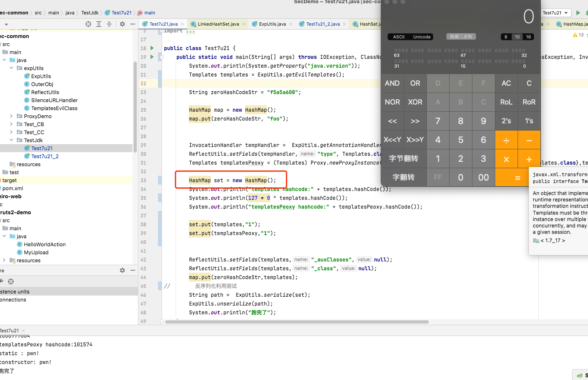The height and width of the screenshot is (380, 588).
Task: Close the Test7u21.java editor tab
Action: [182, 24]
